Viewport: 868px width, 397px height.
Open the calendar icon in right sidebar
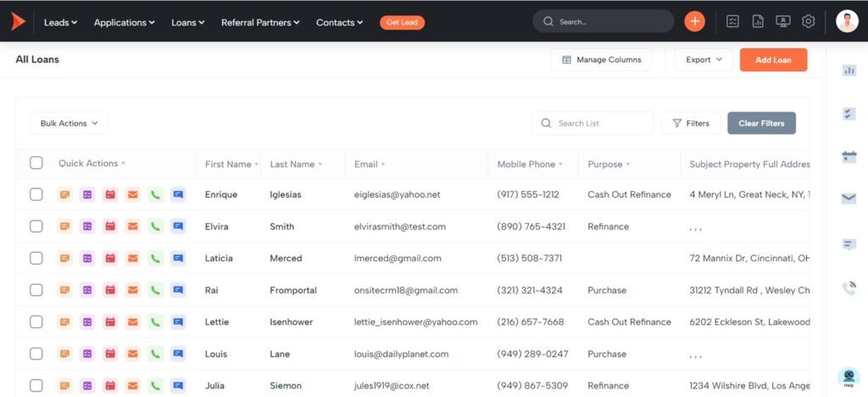(849, 157)
